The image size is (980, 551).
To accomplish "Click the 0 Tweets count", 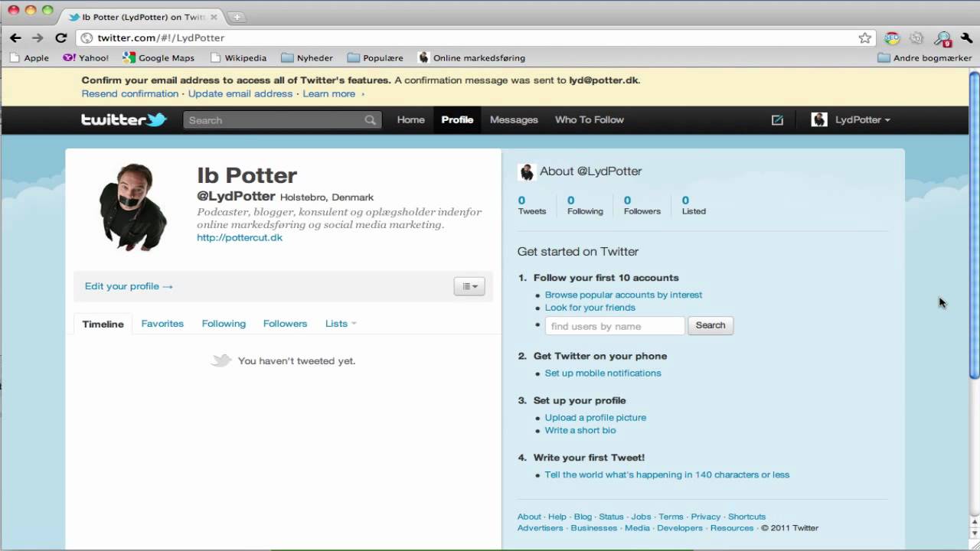I will point(531,205).
